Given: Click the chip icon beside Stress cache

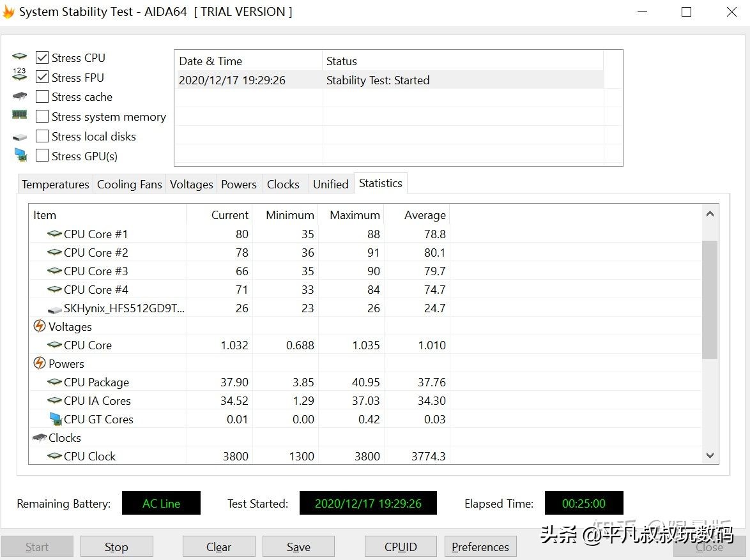Looking at the screenshot, I should click(x=20, y=96).
